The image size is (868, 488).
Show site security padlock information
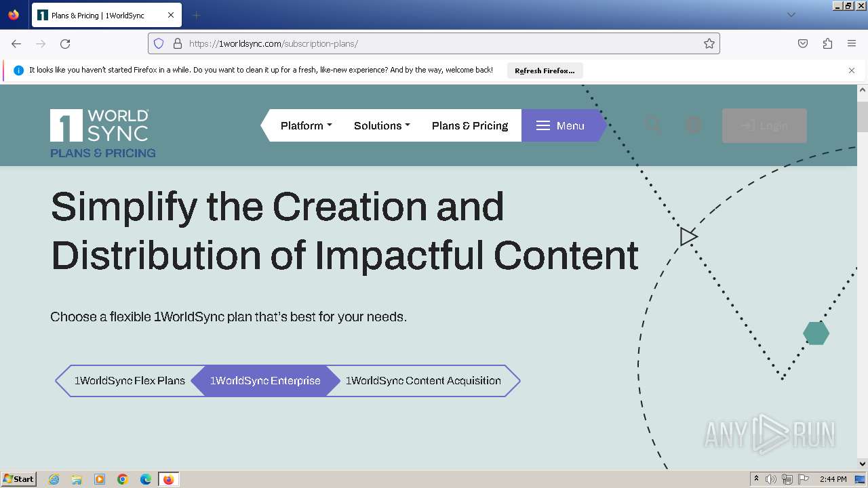click(x=178, y=43)
